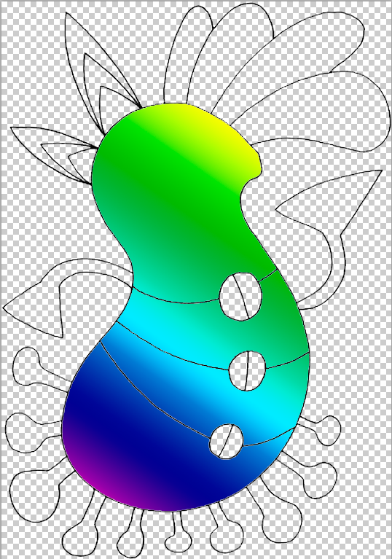Click the middle white button circle on body
Image resolution: width=392 pixels, height=559 pixels.
[247, 371]
